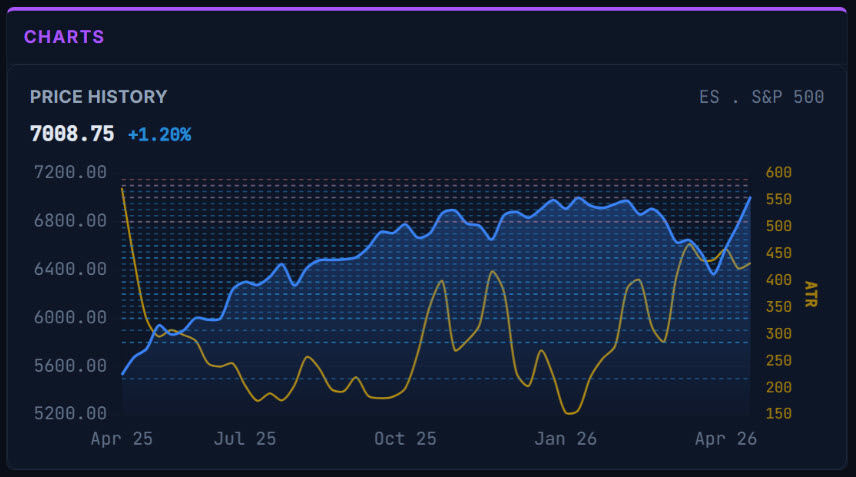Click the +1.20% price change indicator
Viewport: 856px width, 477px height.
[x=159, y=134]
